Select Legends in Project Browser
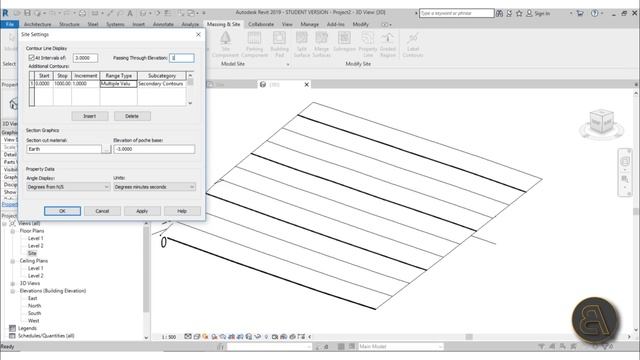Image resolution: width=640 pixels, height=360 pixels. pos(27,328)
